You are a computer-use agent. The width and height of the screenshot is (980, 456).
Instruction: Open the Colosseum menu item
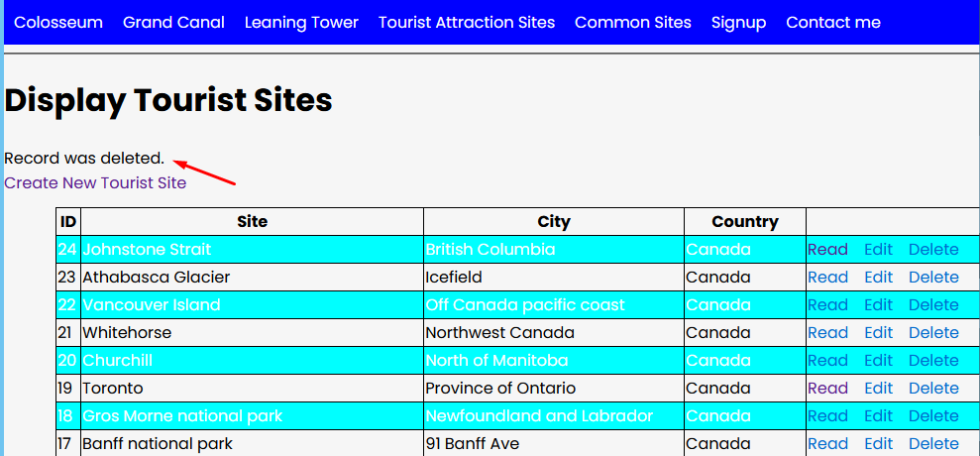click(x=58, y=22)
